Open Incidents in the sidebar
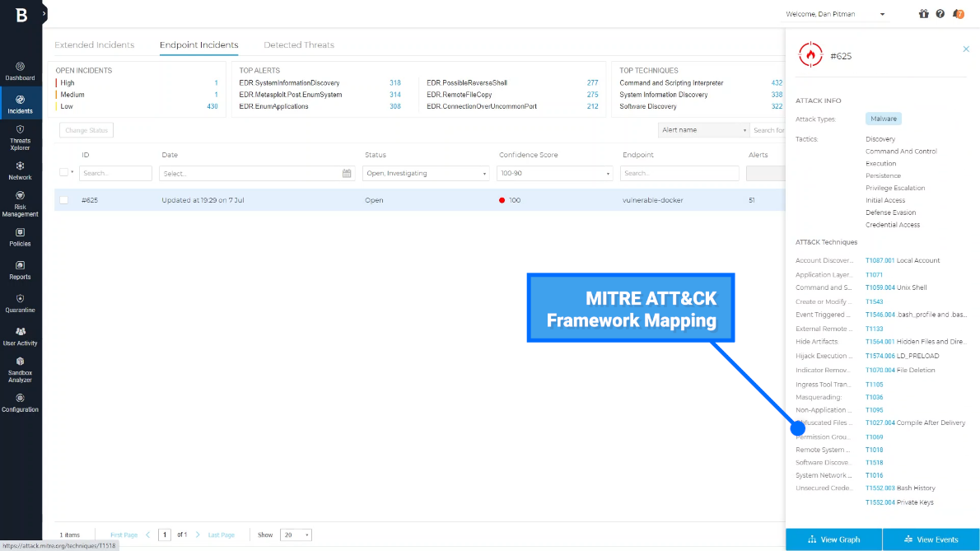The image size is (980, 551). pos(20,105)
